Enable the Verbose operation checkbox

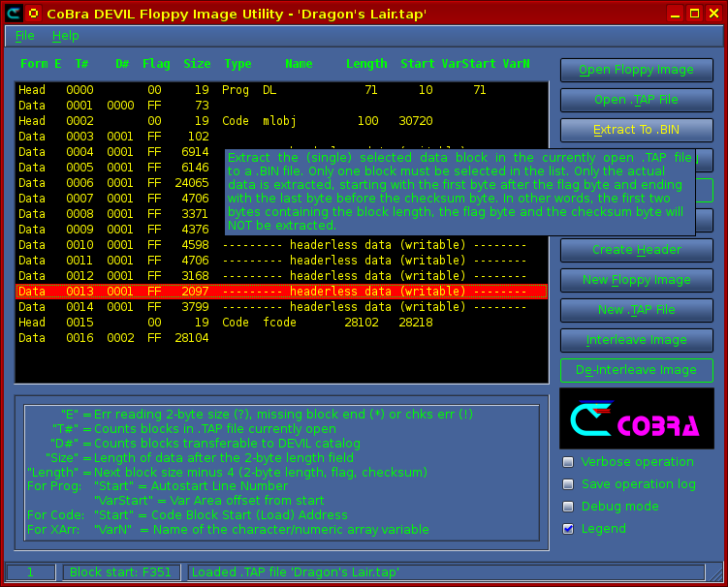pyautogui.click(x=568, y=462)
